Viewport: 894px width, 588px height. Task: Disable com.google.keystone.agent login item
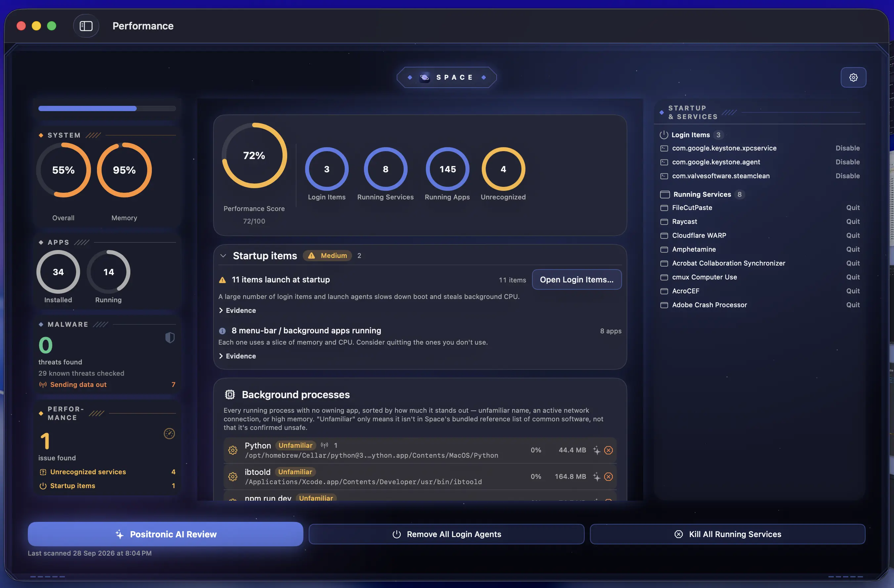(847, 162)
